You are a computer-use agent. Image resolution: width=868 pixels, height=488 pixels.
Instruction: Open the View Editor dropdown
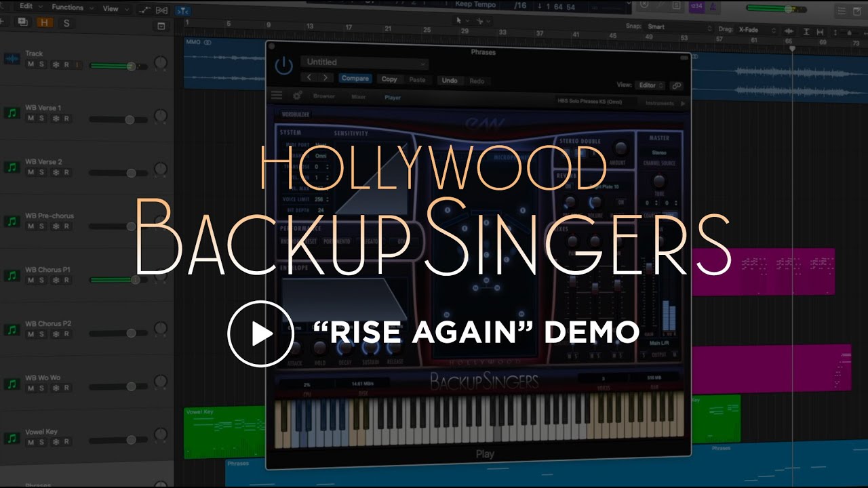click(650, 85)
